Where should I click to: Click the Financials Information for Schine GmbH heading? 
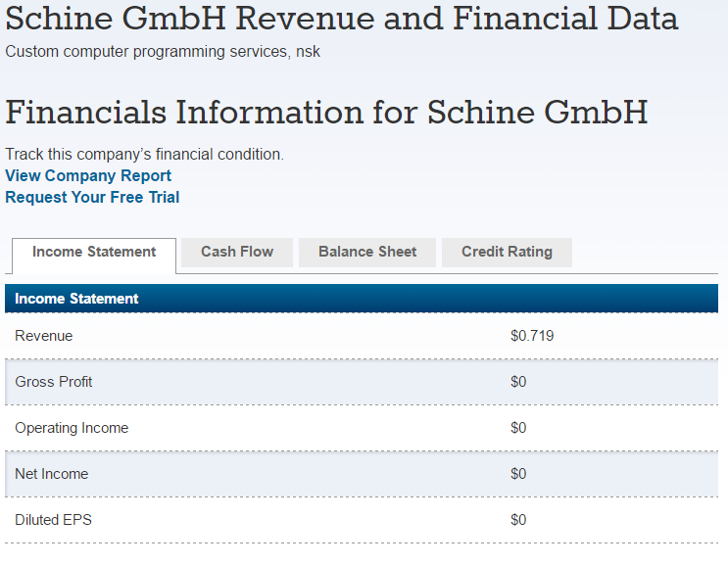(x=326, y=113)
